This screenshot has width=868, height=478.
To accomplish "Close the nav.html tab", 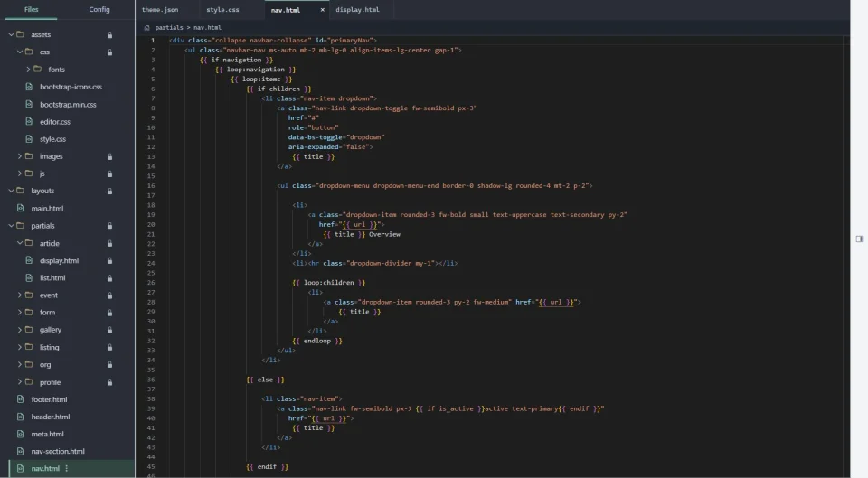I will [322, 10].
